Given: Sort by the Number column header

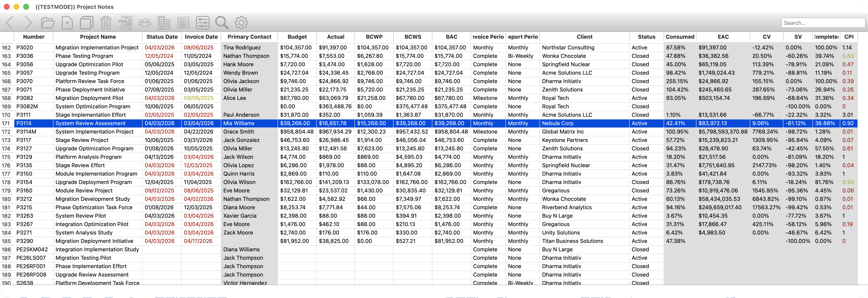Looking at the screenshot, I should pos(34,37).
